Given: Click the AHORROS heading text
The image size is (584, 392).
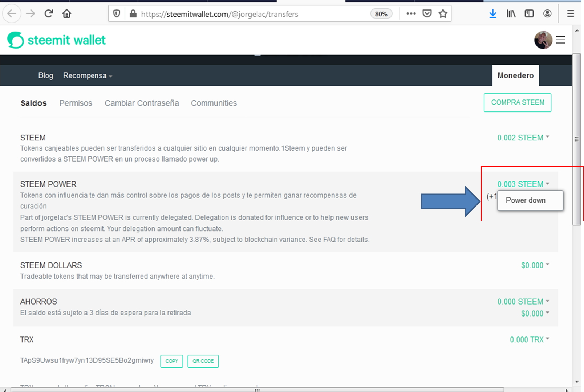Looking at the screenshot, I should click(x=38, y=302).
